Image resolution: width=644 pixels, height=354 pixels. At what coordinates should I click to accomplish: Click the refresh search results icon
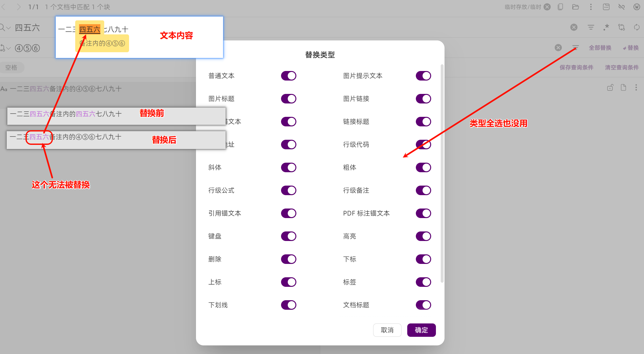pyautogui.click(x=637, y=27)
